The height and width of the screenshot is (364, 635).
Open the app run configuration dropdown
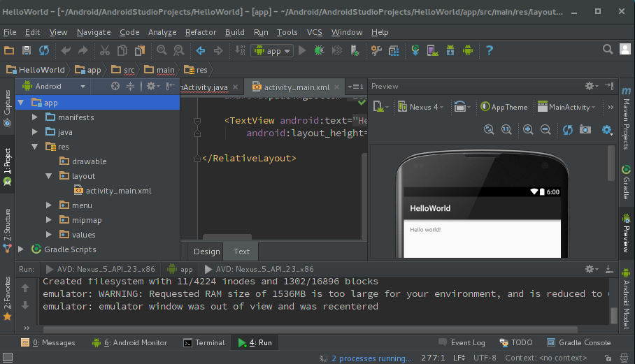(272, 50)
